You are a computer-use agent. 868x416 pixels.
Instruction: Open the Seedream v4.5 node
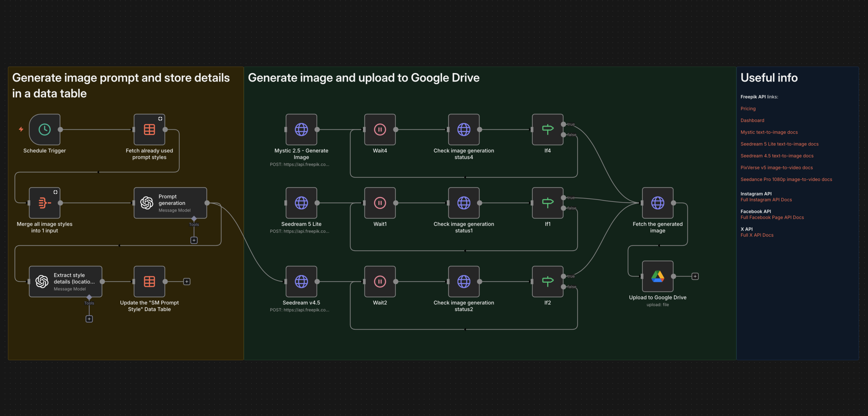coord(301,281)
